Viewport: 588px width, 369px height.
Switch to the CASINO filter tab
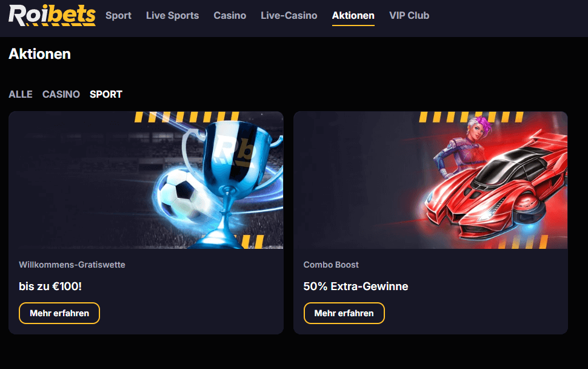pyautogui.click(x=61, y=94)
